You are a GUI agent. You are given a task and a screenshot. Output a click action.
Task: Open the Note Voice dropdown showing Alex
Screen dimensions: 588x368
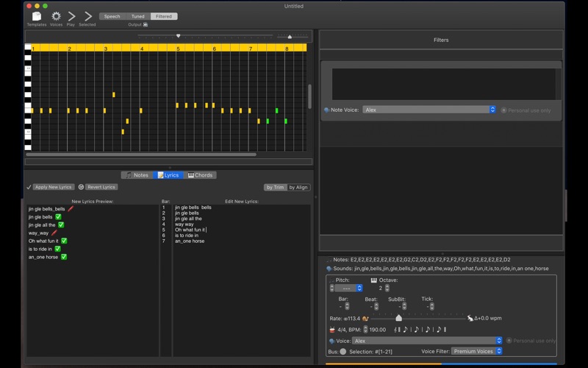(429, 110)
